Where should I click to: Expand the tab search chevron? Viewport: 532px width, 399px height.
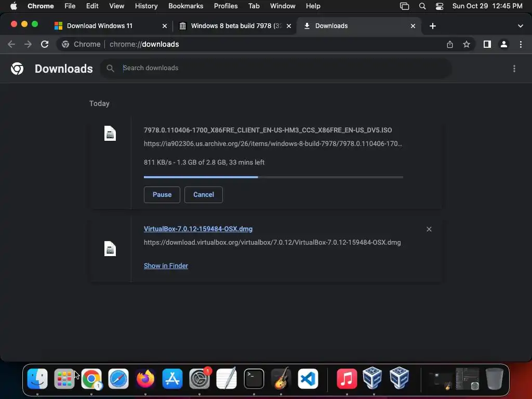coord(520,26)
